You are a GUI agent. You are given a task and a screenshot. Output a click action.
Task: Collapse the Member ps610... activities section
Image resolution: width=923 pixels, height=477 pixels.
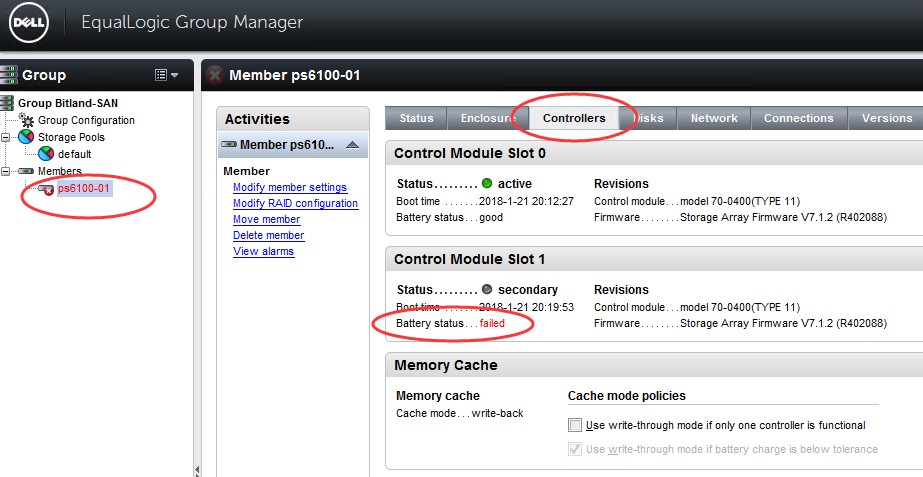click(351, 145)
